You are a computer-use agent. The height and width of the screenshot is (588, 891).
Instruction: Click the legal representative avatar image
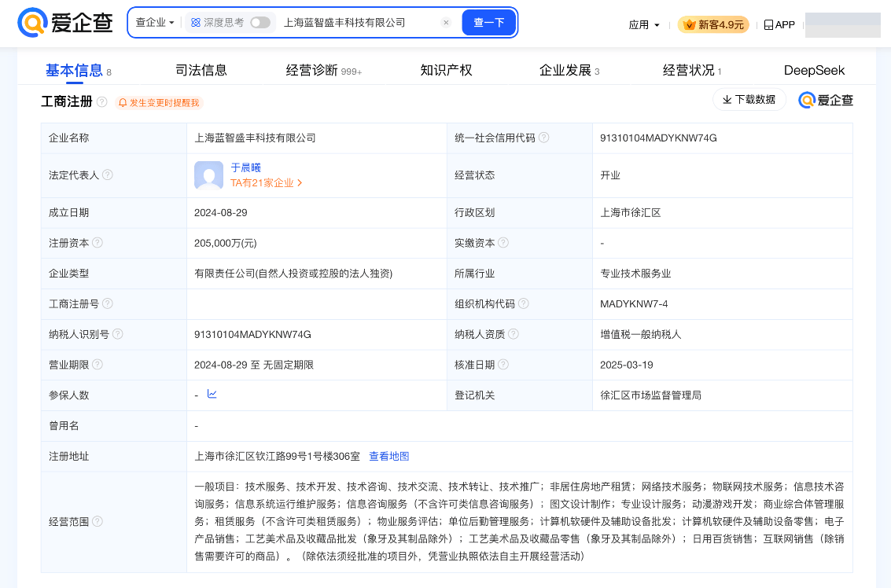209,175
